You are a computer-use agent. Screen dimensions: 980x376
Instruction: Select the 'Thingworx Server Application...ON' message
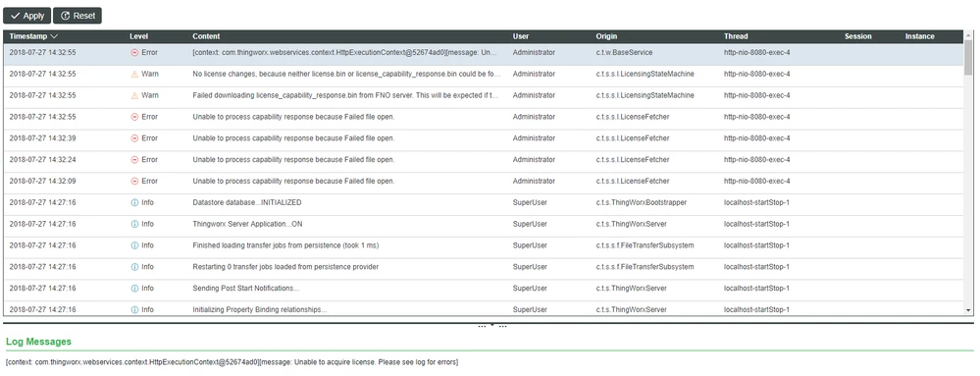(247, 224)
